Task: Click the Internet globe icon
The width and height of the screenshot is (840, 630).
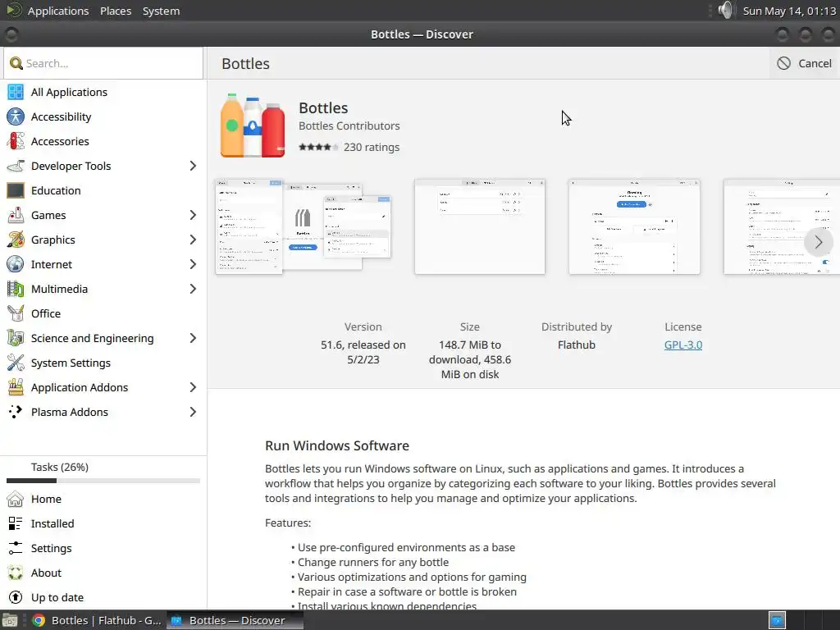Action: coord(16,265)
